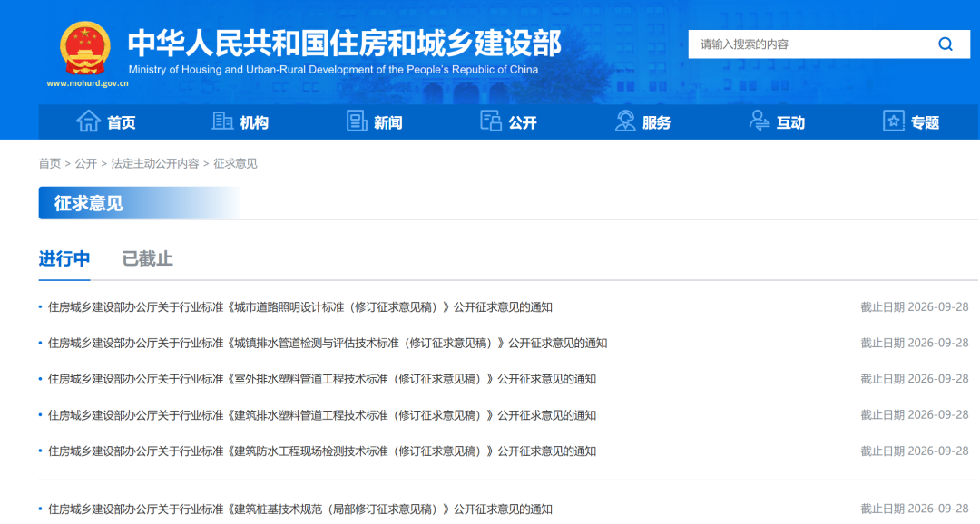The height and width of the screenshot is (524, 980).
Task: Click the English ministry name subtitle
Action: coord(333,70)
